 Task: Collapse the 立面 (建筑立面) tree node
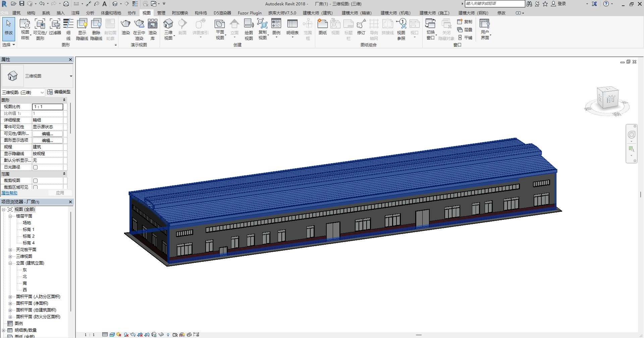10,263
